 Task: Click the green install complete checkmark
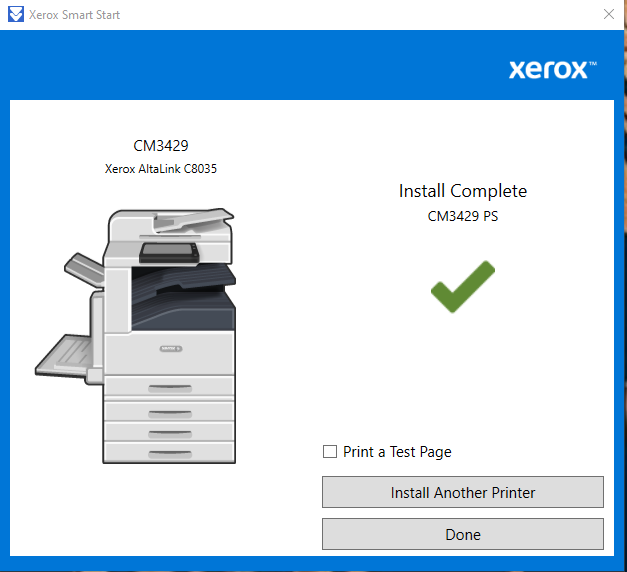tap(463, 286)
